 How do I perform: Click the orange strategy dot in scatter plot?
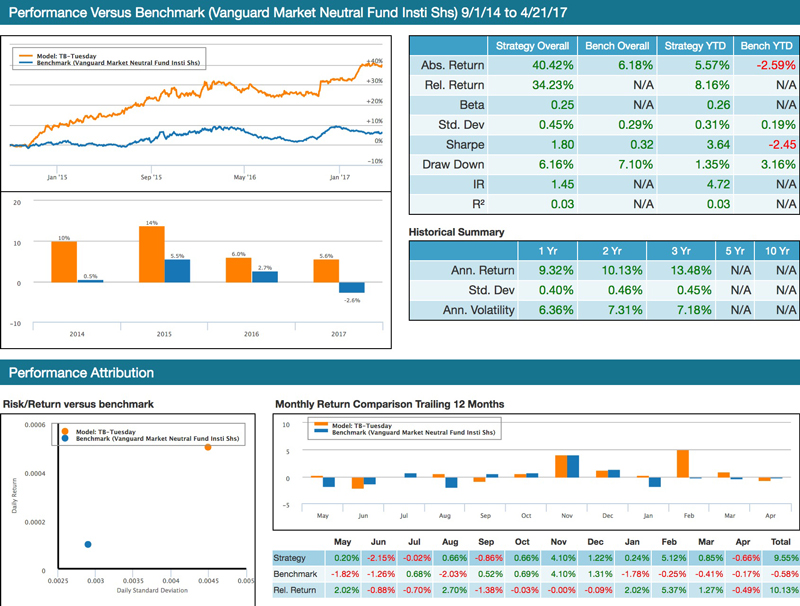(208, 447)
